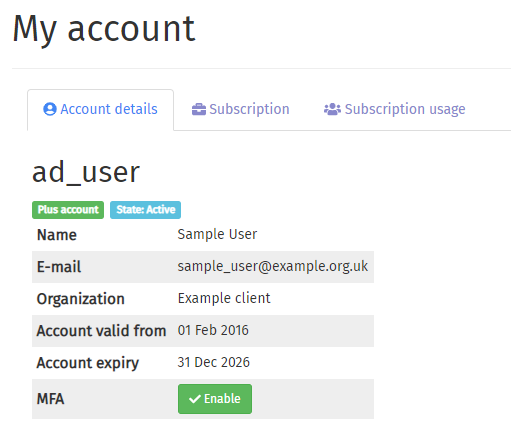Click the group people icon beside Subscription usage
The width and height of the screenshot is (511, 432).
click(332, 109)
